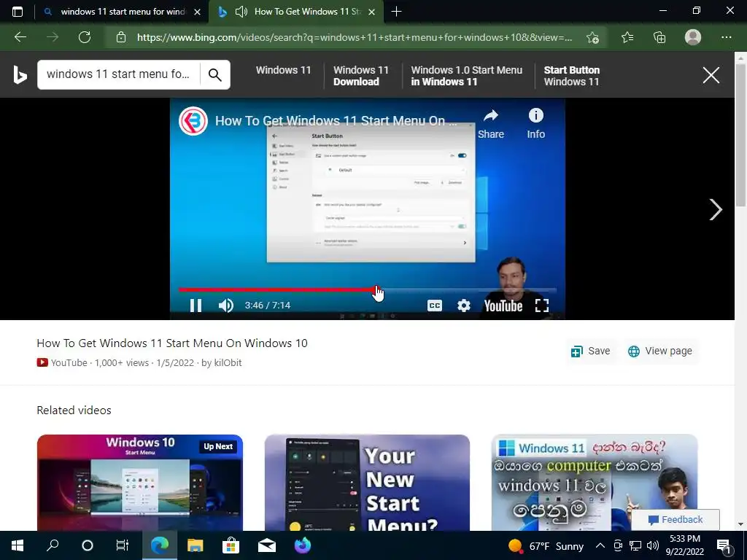Enter fullscreen video mode

542,306
